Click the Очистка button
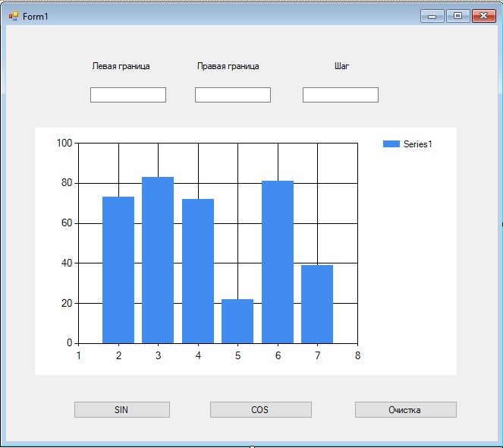 (x=405, y=410)
